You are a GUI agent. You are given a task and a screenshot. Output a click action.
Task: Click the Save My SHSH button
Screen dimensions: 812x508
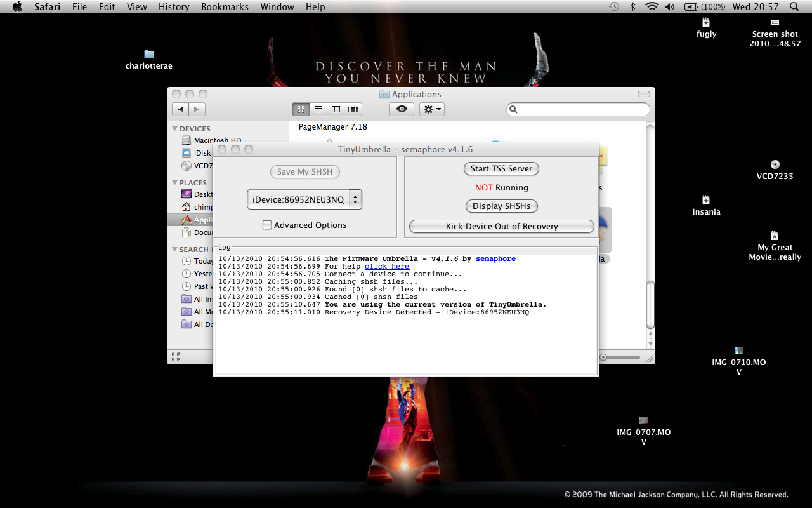pyautogui.click(x=305, y=171)
